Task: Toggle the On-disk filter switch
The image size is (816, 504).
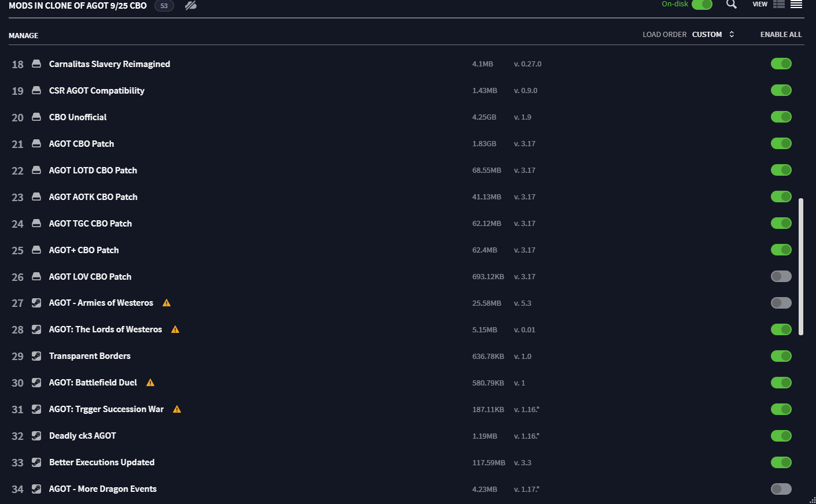Action: (702, 5)
